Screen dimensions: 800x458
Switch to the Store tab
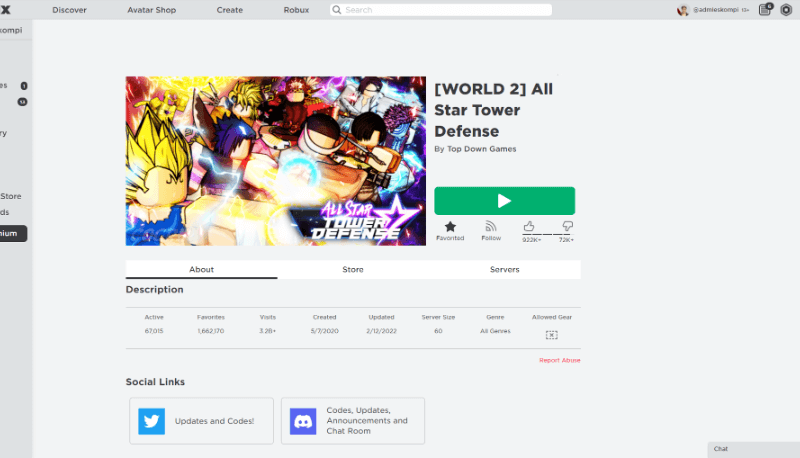[x=353, y=269]
